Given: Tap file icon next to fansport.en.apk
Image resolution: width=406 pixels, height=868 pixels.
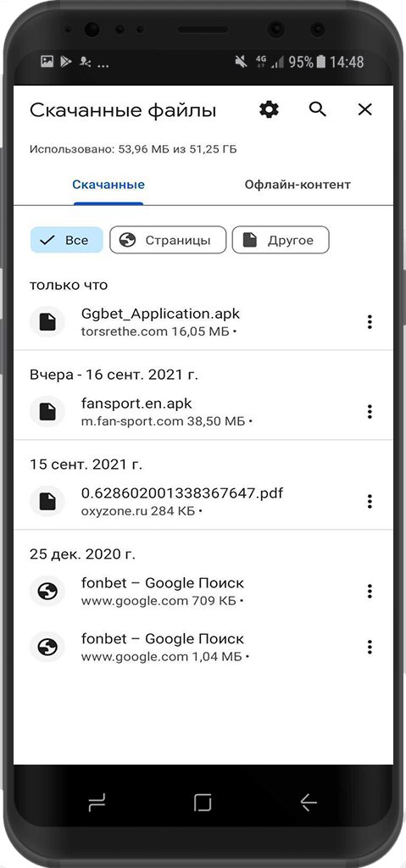Looking at the screenshot, I should pyautogui.click(x=47, y=411).
